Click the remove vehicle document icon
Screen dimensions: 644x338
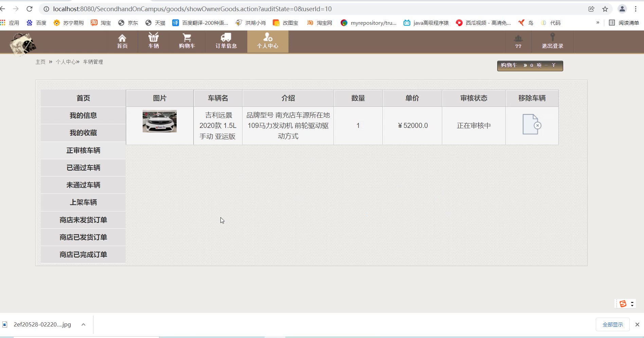532,125
